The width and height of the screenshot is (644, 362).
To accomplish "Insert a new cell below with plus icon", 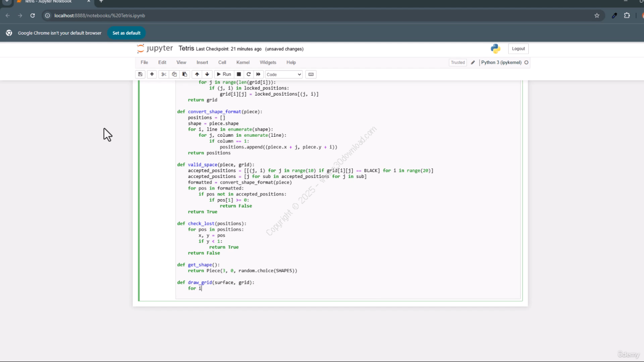I will pos(152,74).
